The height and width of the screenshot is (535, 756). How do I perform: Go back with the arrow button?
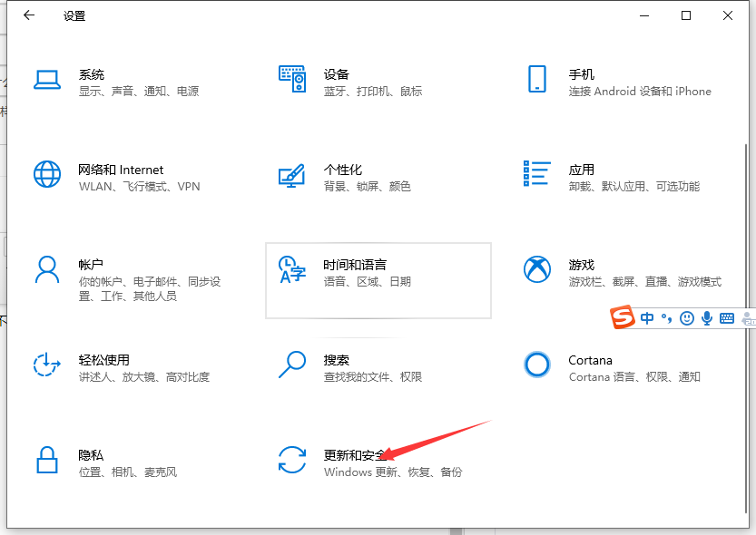pos(29,15)
